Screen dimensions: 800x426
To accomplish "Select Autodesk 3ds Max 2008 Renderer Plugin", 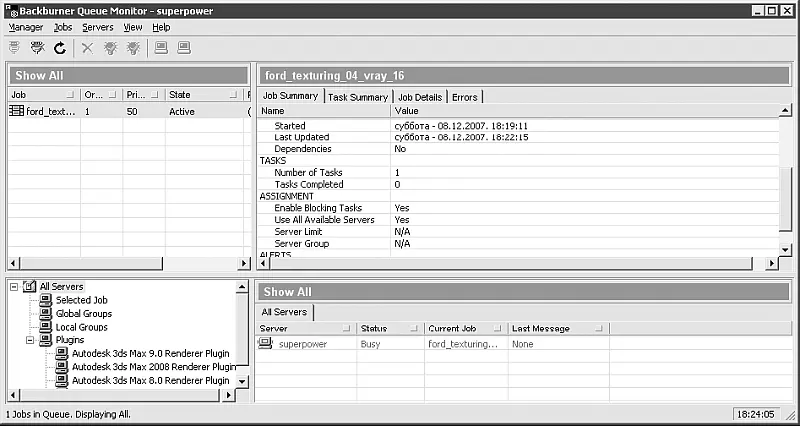I will (154, 367).
